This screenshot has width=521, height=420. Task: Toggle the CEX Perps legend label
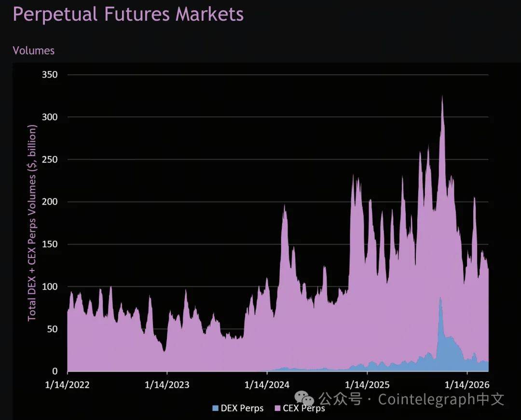[303, 408]
